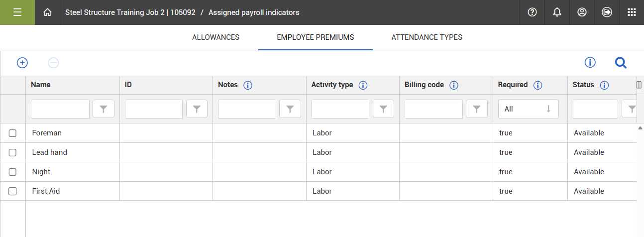644x237 pixels.
Task: Open the notifications bell
Action: click(x=557, y=12)
